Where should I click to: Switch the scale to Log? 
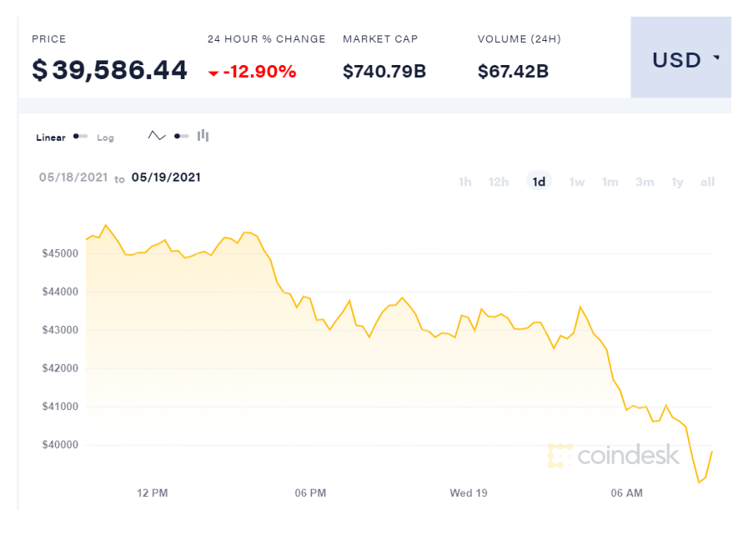click(105, 137)
